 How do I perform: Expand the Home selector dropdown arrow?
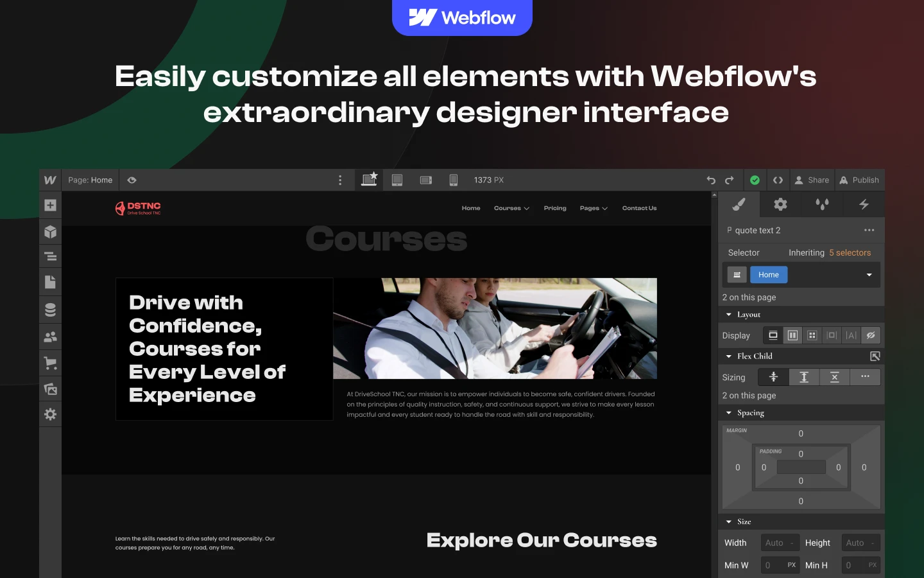coord(869,275)
